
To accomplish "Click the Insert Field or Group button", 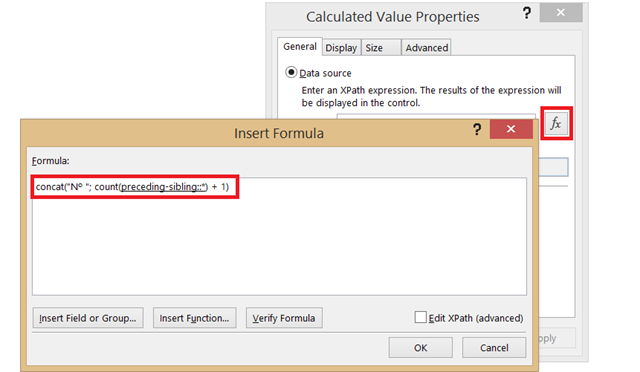I will [88, 318].
